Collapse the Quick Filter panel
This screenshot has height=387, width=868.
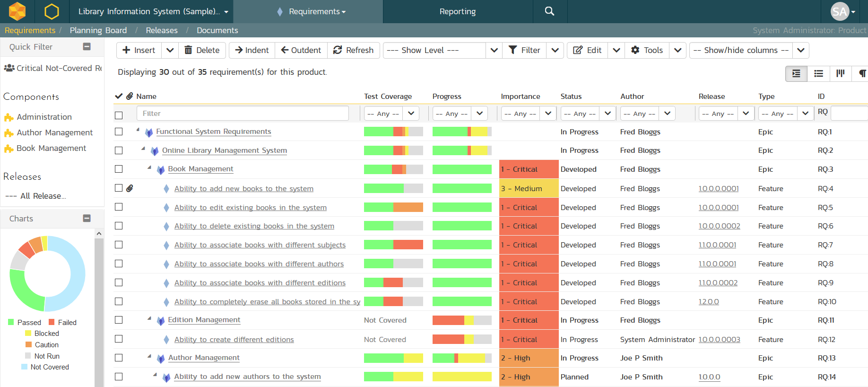tap(87, 46)
